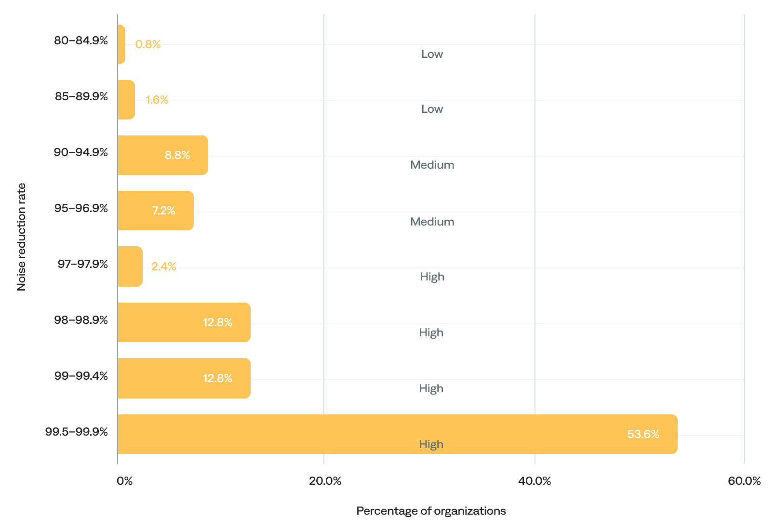
Task: Select the 95–96.9% category label
Action: click(x=81, y=208)
